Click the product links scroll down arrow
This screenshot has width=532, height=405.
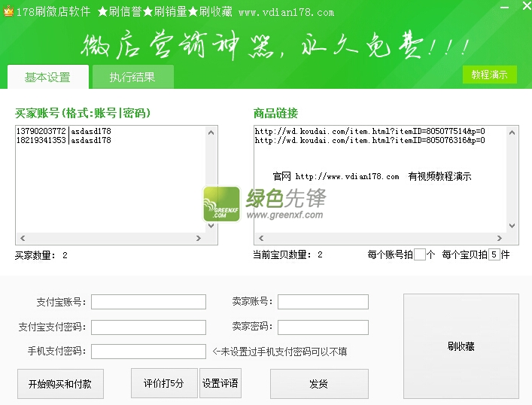(512, 226)
